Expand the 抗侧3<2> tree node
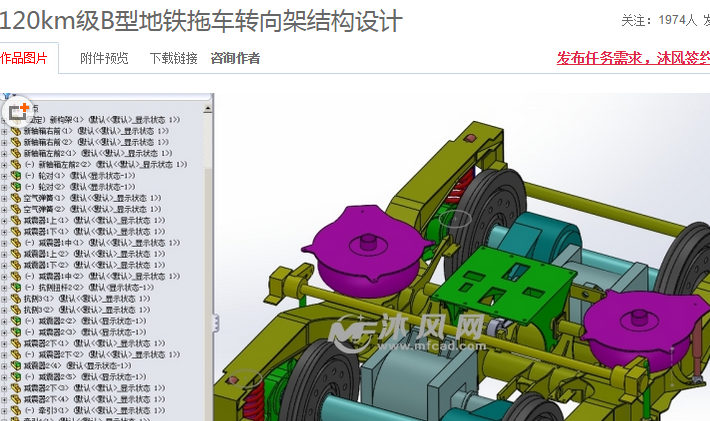 click(4, 310)
